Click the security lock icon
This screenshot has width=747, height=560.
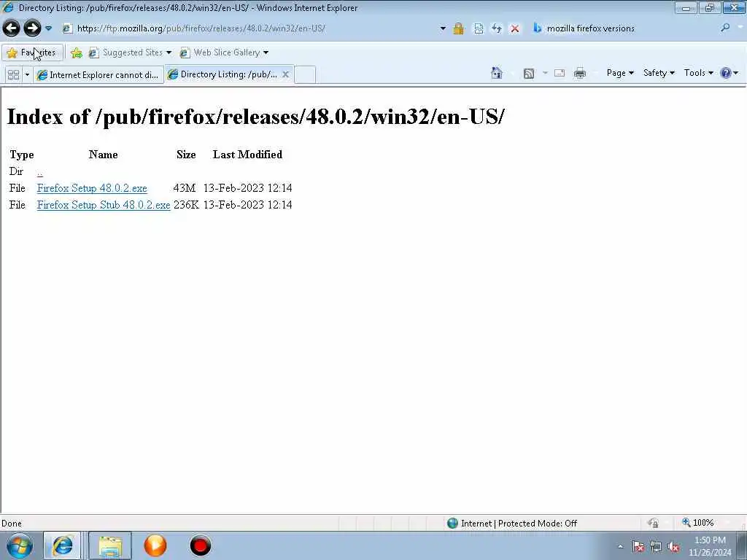coord(458,28)
